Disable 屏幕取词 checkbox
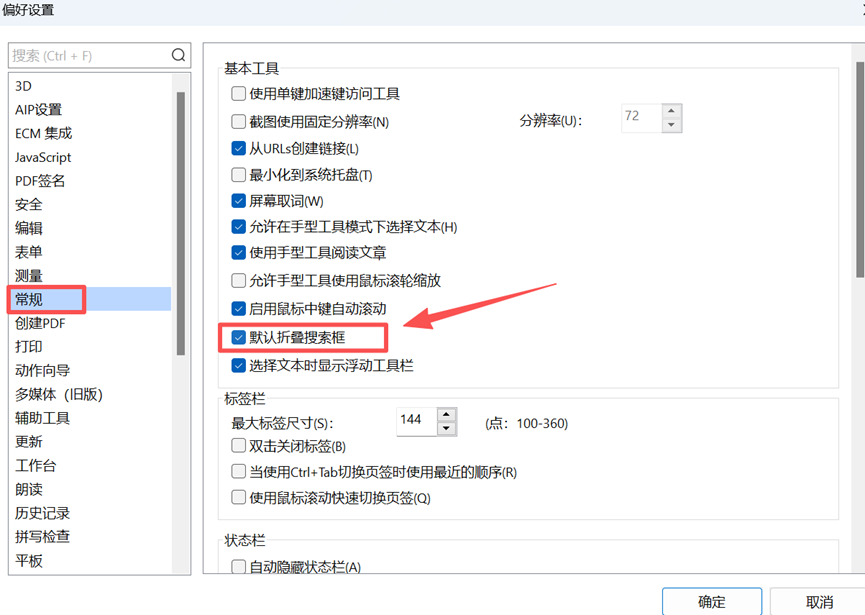 tap(239, 201)
